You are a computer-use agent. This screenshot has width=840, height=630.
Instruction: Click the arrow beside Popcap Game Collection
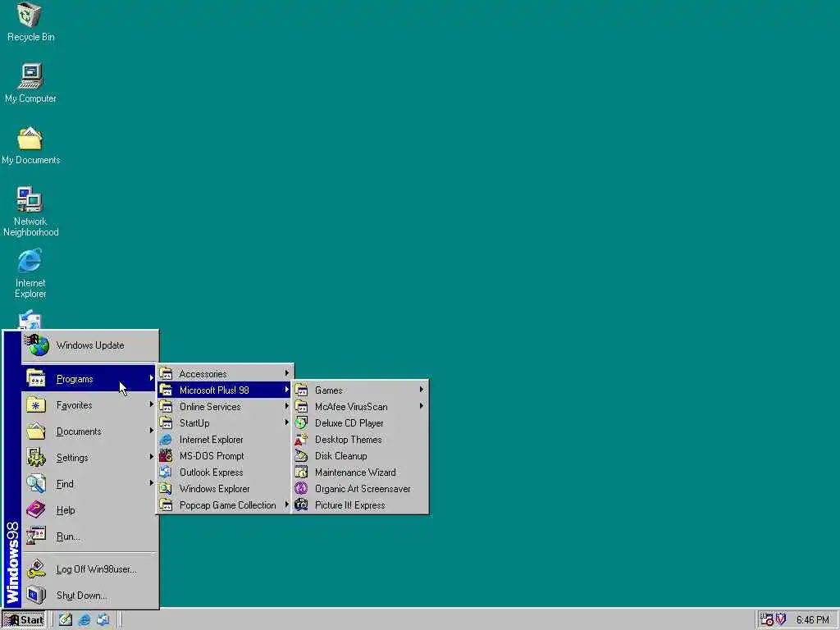286,504
